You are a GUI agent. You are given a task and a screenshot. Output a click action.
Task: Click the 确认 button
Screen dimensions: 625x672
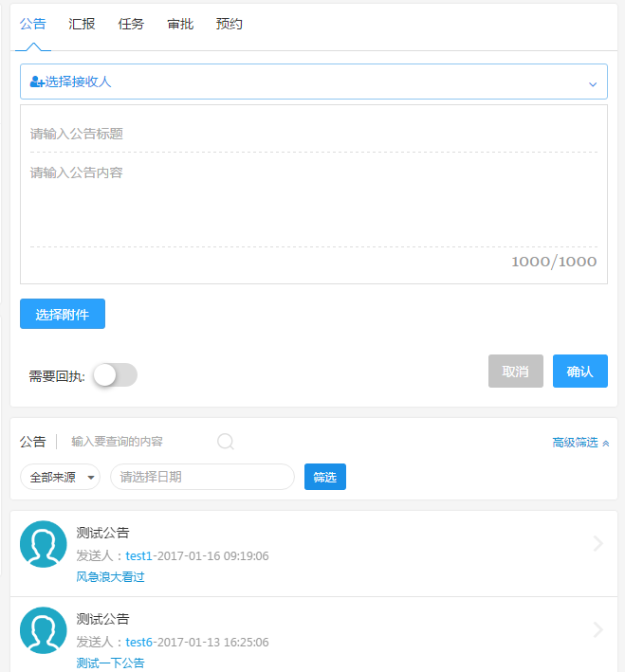(x=580, y=372)
